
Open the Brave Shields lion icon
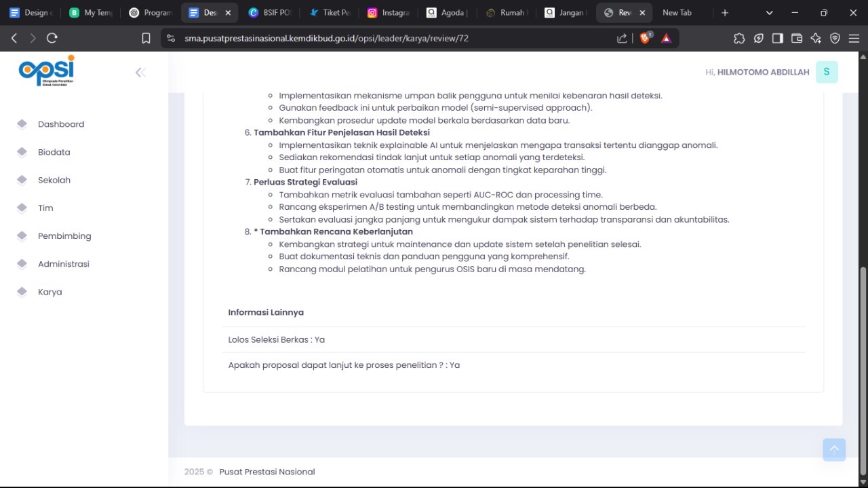[645, 39]
